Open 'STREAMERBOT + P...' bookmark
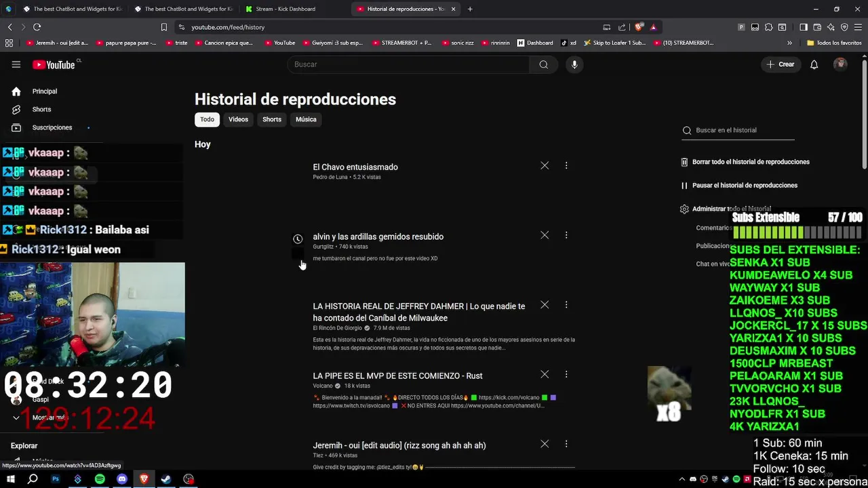The height and width of the screenshot is (488, 868). click(x=401, y=43)
